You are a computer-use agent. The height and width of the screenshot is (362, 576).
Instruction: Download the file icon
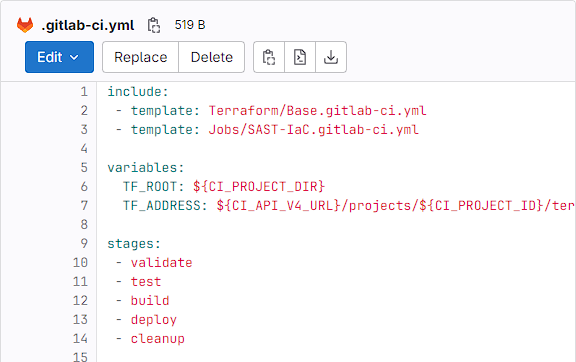pos(331,57)
